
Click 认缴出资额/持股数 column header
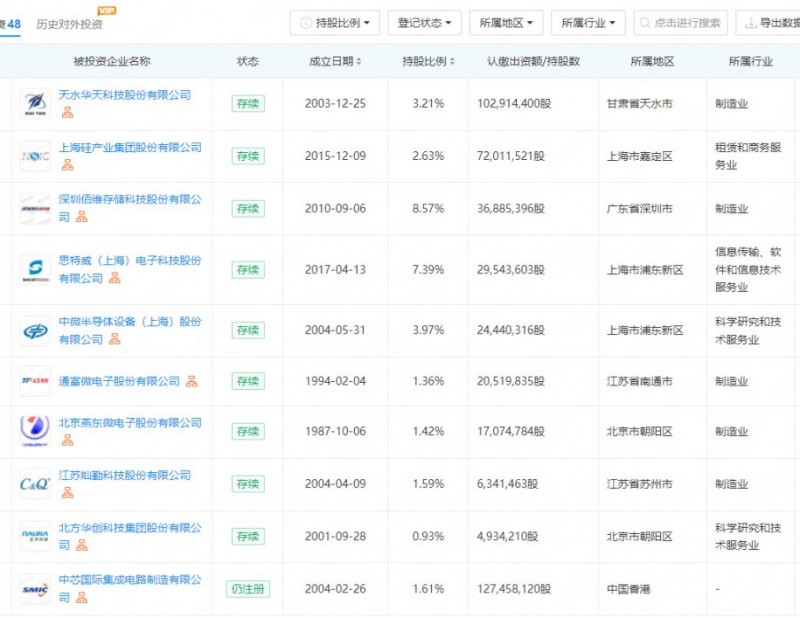click(x=533, y=62)
